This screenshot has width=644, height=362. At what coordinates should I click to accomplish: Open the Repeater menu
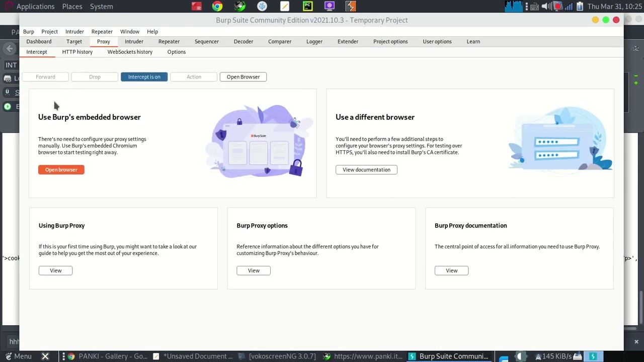click(x=102, y=32)
